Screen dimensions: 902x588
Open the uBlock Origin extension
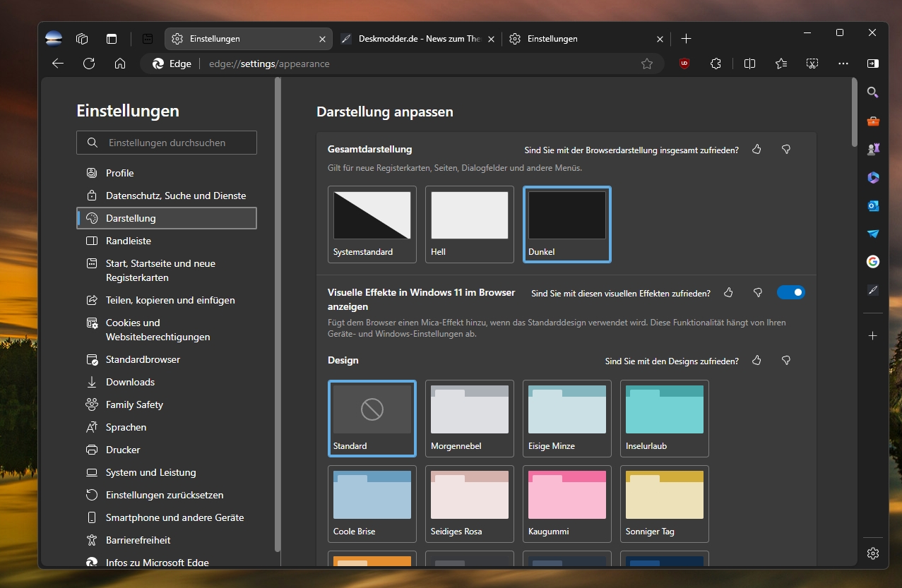[684, 64]
